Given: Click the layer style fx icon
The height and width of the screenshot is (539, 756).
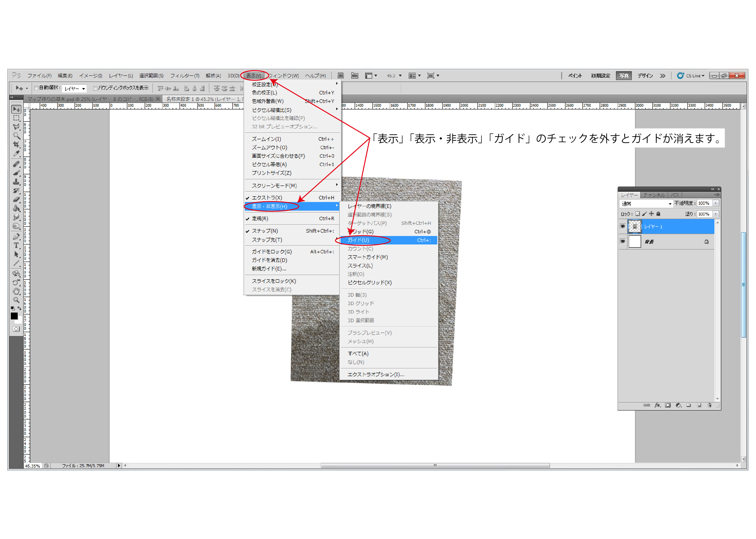Looking at the screenshot, I should coord(657,405).
